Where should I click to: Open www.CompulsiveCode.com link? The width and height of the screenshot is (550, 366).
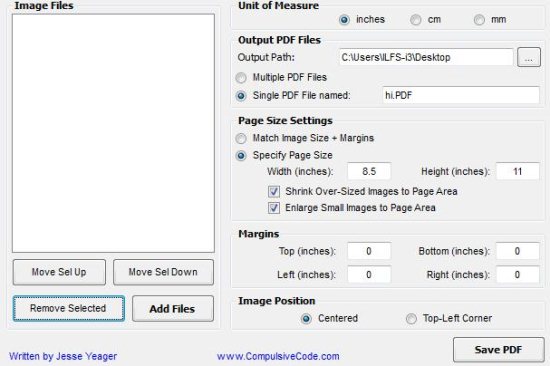[x=278, y=356]
